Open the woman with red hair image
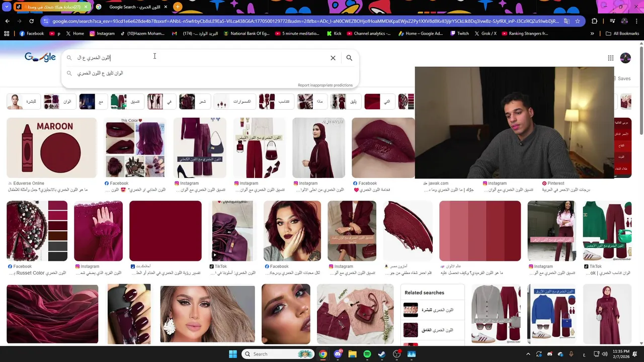This screenshot has width=644, height=362. pyautogui.click(x=292, y=231)
